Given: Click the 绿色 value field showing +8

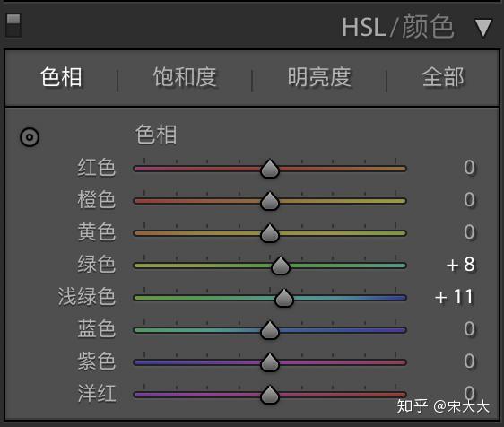Looking at the screenshot, I should 460,265.
